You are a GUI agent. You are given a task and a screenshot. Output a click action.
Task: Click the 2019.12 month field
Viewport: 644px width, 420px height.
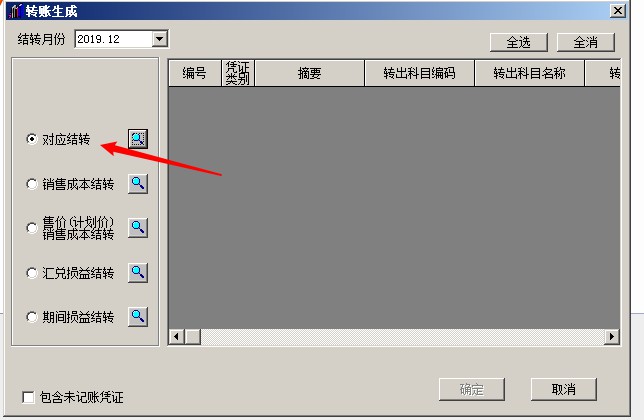click(x=114, y=39)
